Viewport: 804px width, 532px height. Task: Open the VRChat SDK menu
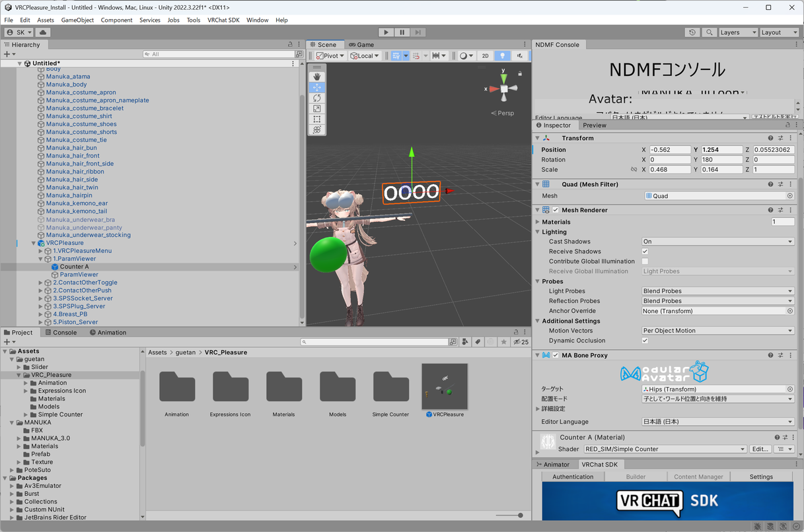(x=223, y=20)
